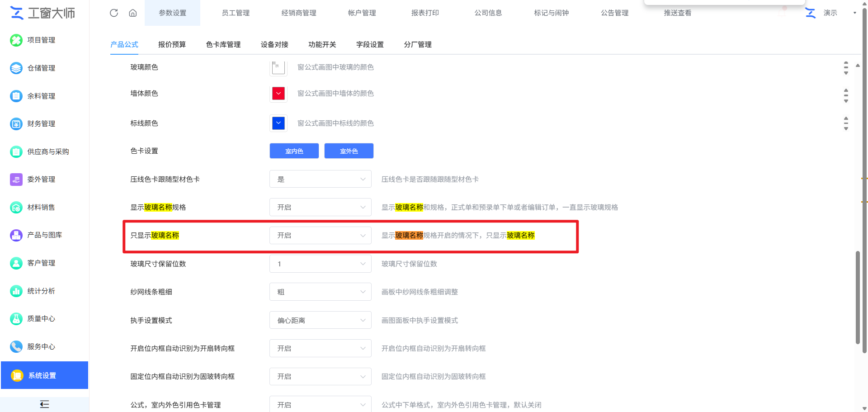Screen dimensions: 868x412
Task: Collapse the sidebar with bottom icon
Action: 44,404
